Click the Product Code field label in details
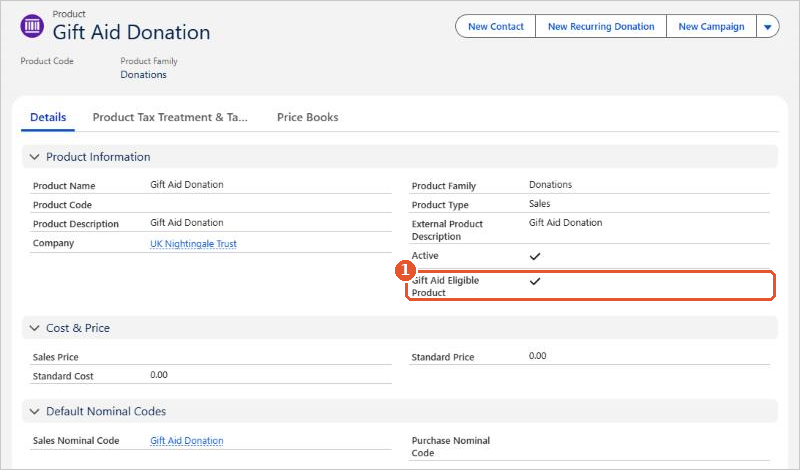 pos(62,205)
